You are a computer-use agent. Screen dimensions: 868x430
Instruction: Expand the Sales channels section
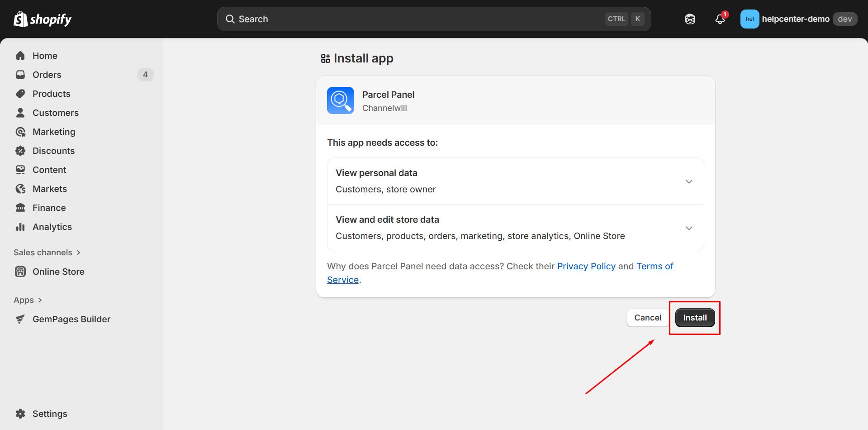(47, 253)
